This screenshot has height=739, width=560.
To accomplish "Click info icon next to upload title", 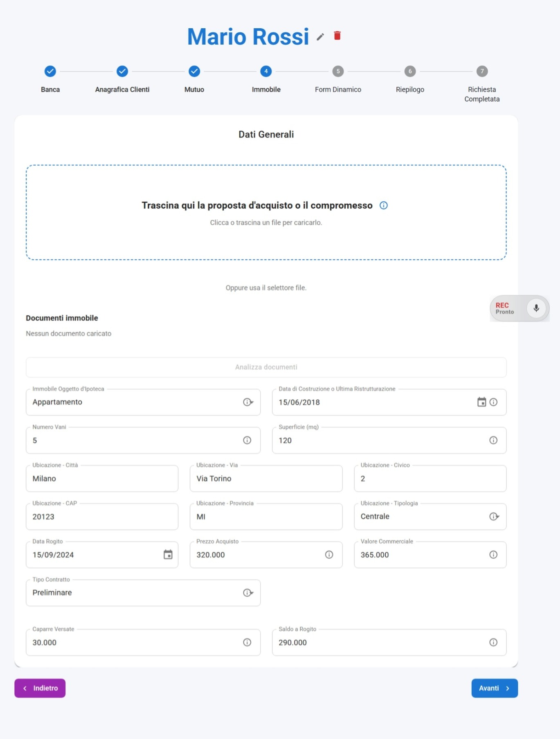I will pos(383,205).
